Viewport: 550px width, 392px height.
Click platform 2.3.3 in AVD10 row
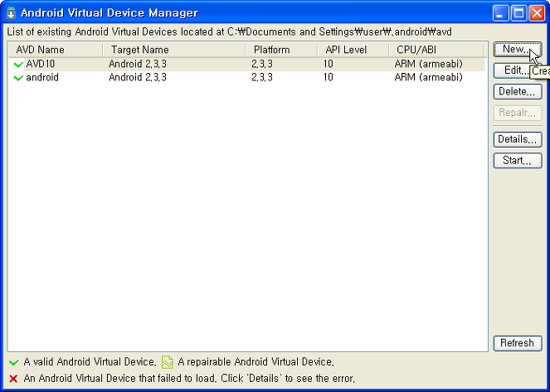coord(262,64)
